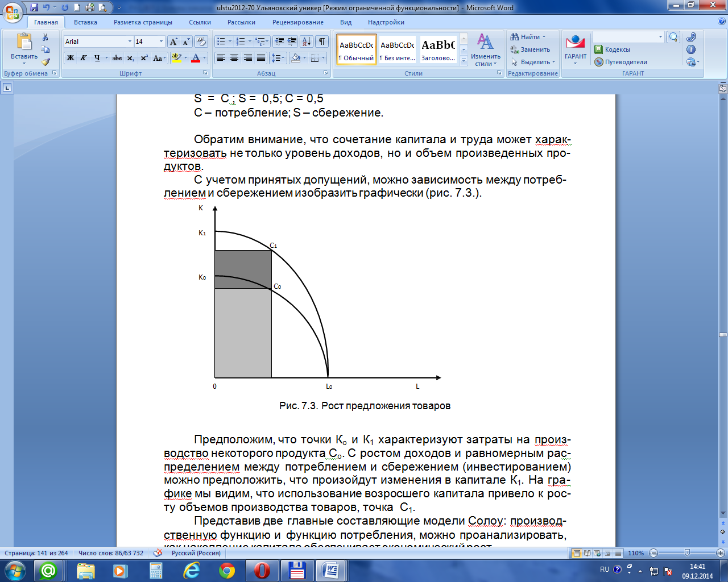Image resolution: width=728 pixels, height=582 pixels.
Task: Toggle bold formatting (Ж)
Action: point(71,58)
